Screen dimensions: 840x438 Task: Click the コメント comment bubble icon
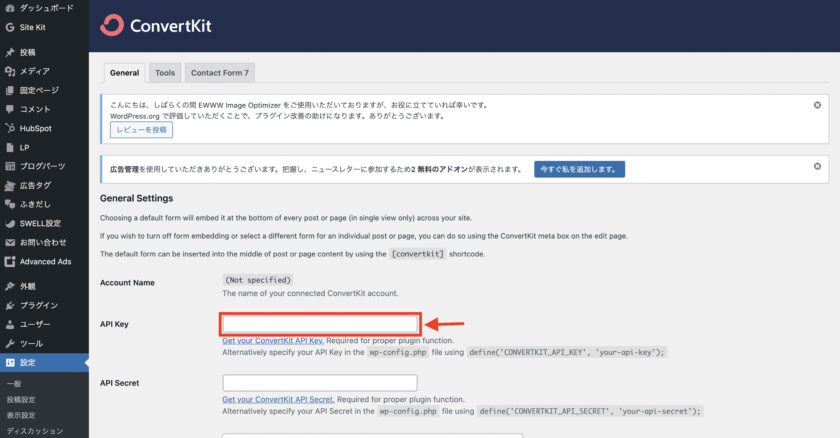10,109
